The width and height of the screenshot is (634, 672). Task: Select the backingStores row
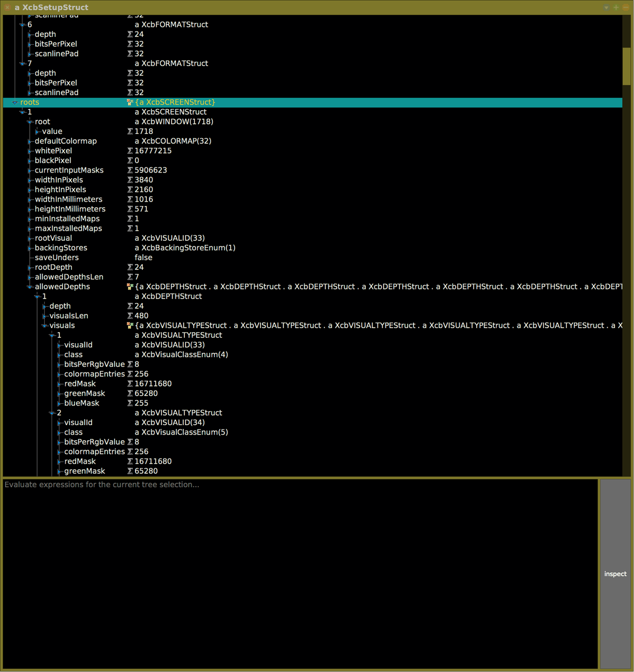point(61,248)
